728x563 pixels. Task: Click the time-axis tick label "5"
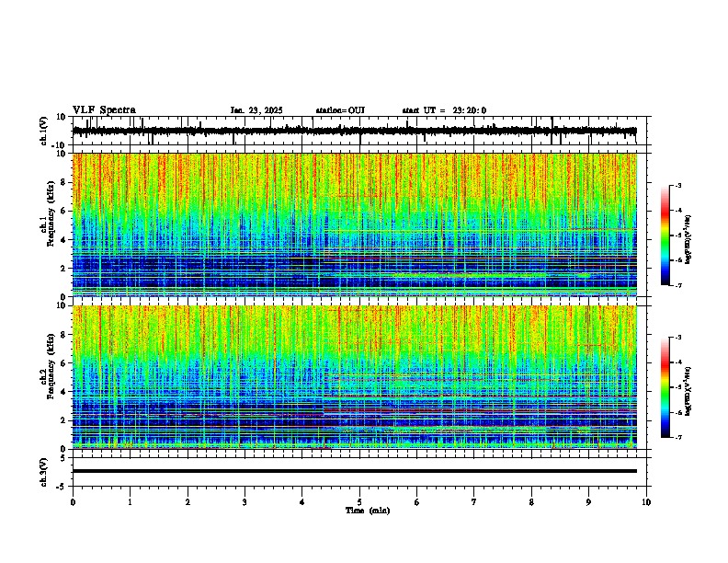pyautogui.click(x=359, y=502)
